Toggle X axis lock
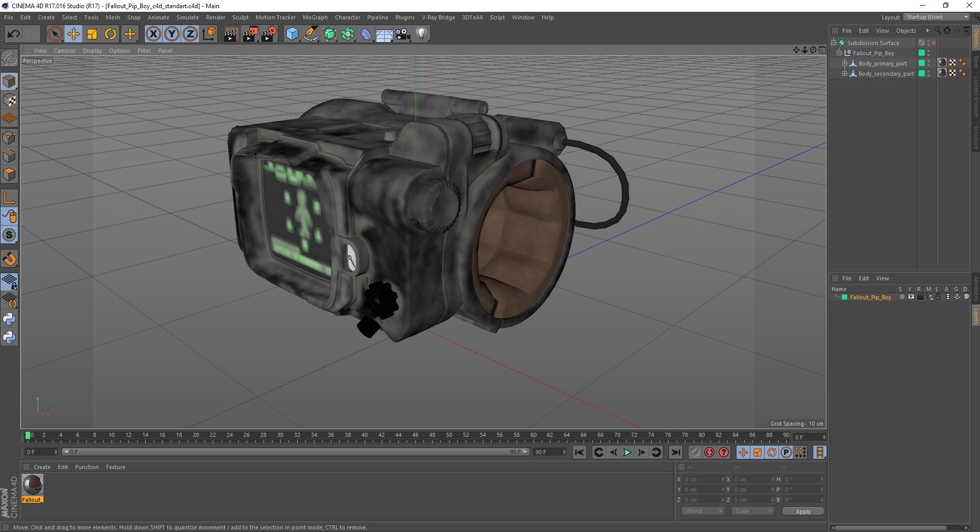The width and height of the screenshot is (980, 532). (153, 34)
